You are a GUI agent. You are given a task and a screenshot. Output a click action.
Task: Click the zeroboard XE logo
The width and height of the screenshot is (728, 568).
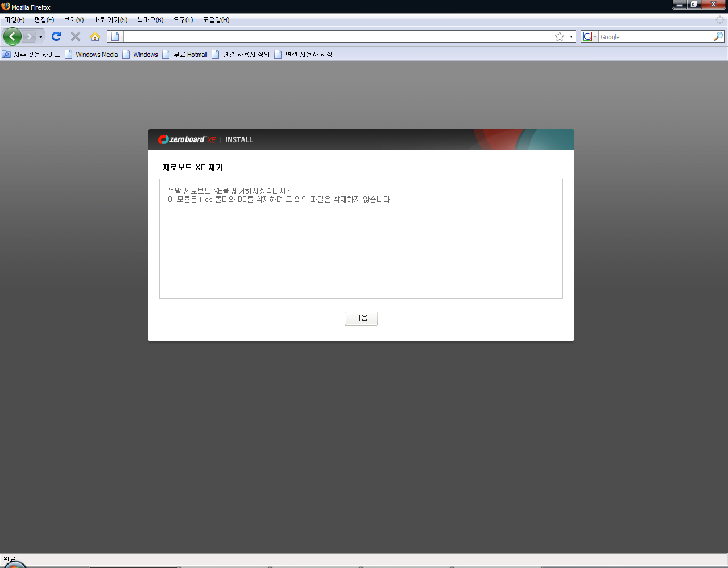click(187, 139)
